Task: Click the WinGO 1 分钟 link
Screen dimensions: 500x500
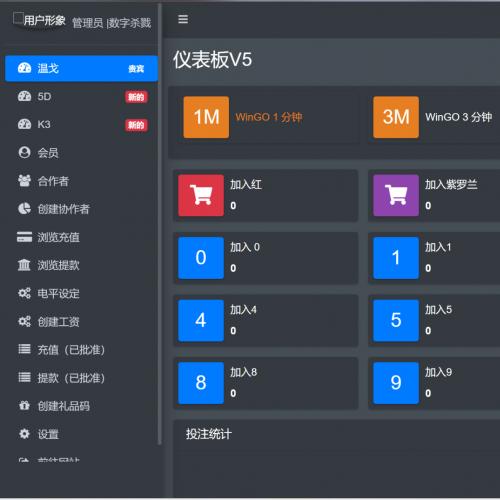Action: click(269, 117)
